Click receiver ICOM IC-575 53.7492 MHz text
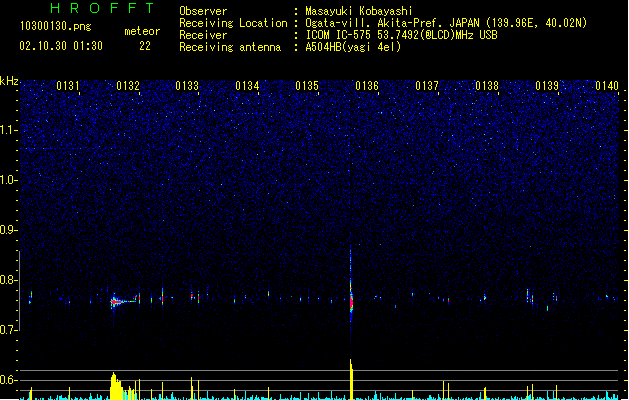This screenshot has height=400, width=629. (x=401, y=35)
